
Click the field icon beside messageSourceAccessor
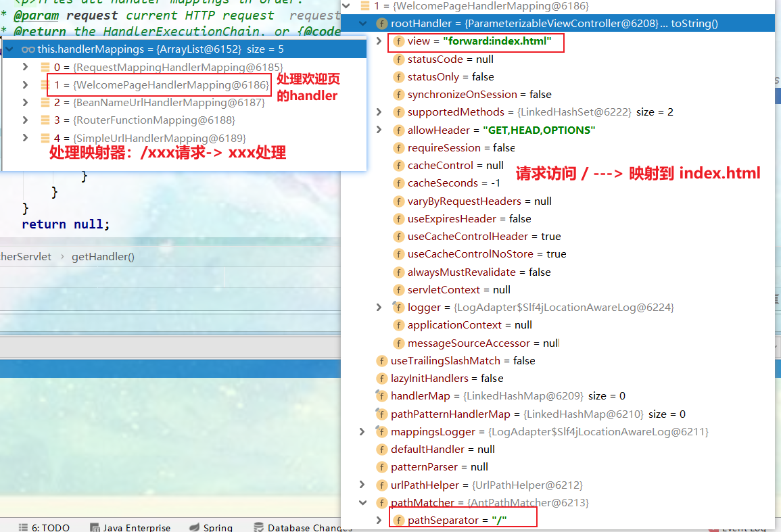click(398, 343)
